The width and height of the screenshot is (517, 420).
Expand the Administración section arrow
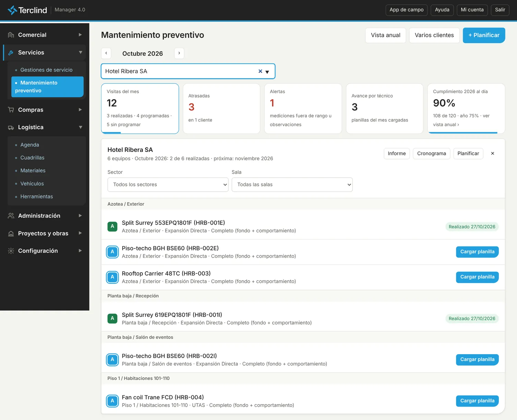(x=80, y=216)
